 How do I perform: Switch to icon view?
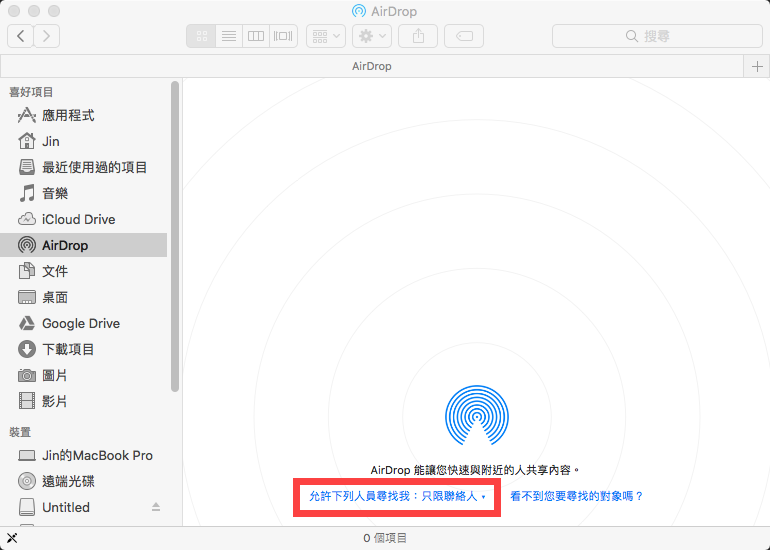[201, 36]
